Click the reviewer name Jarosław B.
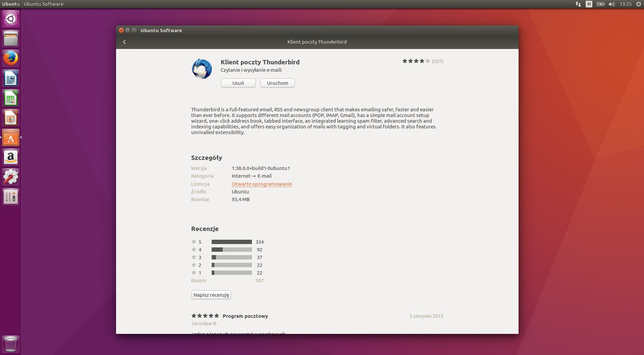The width and height of the screenshot is (644, 355). [x=204, y=323]
